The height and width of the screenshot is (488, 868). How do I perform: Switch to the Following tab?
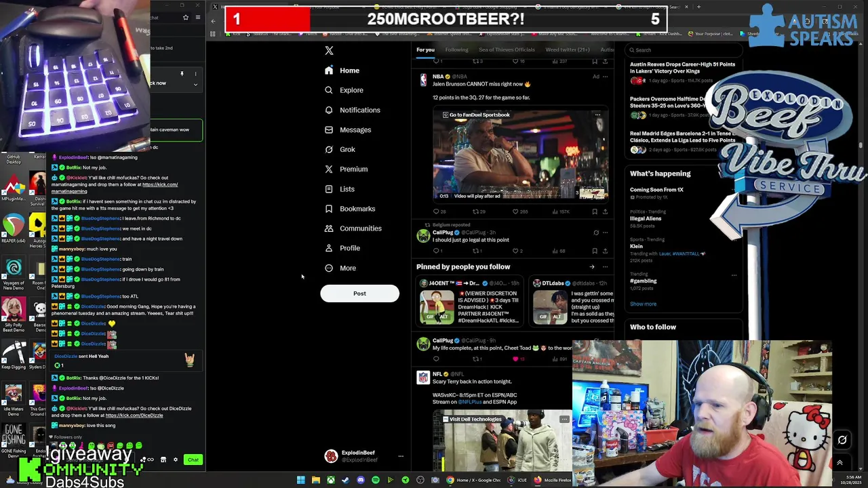tap(456, 49)
